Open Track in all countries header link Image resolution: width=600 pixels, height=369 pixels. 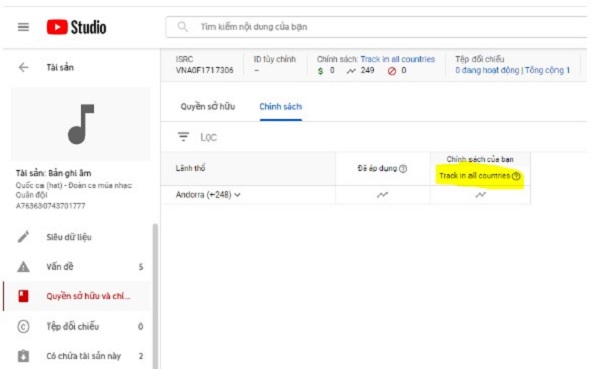click(398, 59)
